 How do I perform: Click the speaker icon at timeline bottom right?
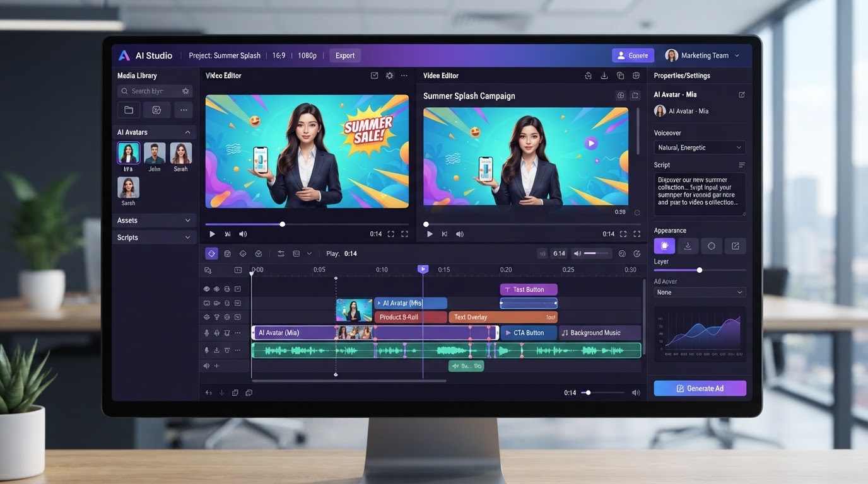[636, 393]
